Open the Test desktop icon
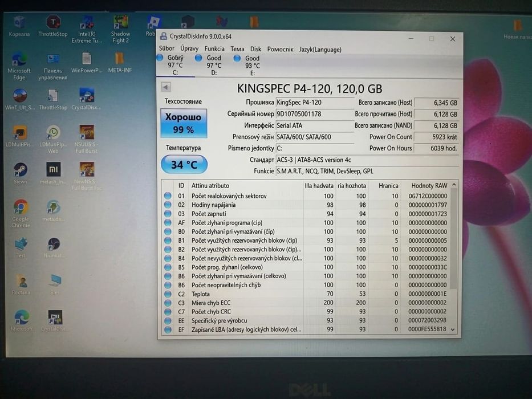 pyautogui.click(x=21, y=248)
